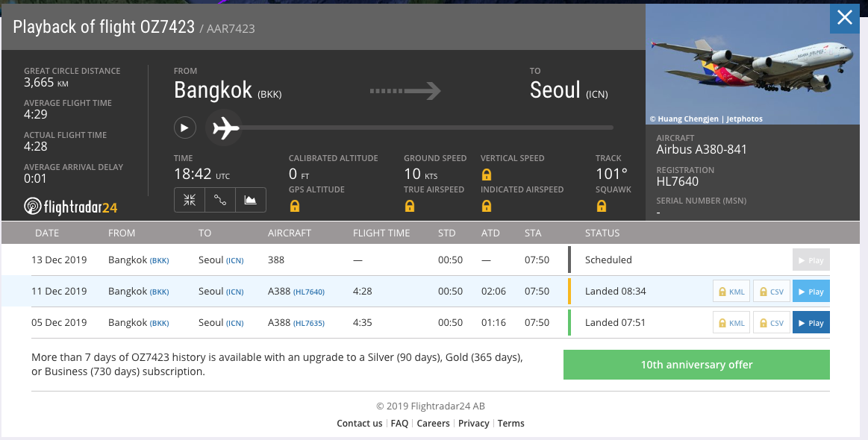Toggle the route path icon

click(220, 200)
